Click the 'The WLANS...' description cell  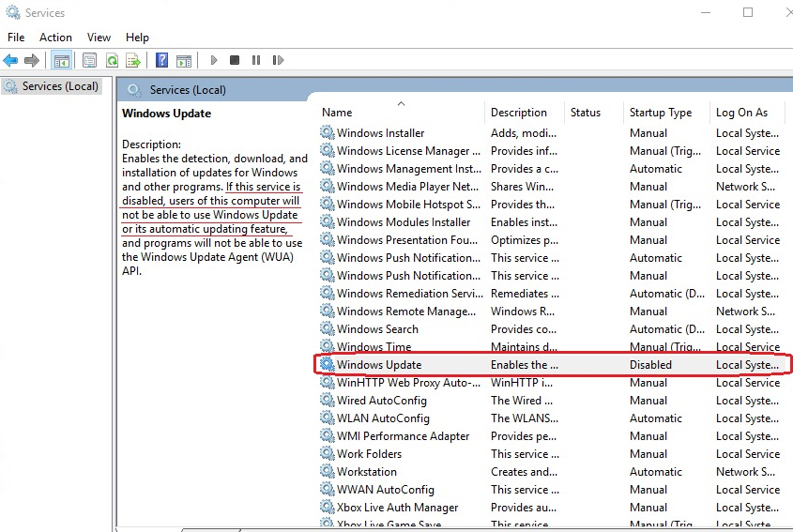525,418
